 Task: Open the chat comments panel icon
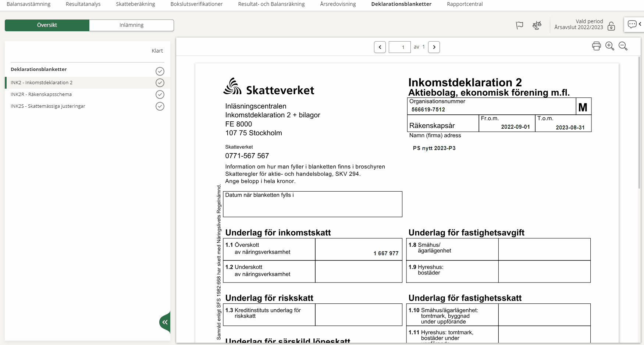tap(632, 24)
